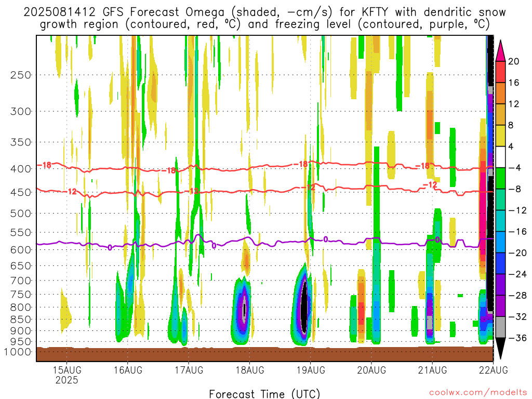This screenshot has width=532, height=399.
Task: Click the coolwx.com/modelts link text
Action: [478, 393]
